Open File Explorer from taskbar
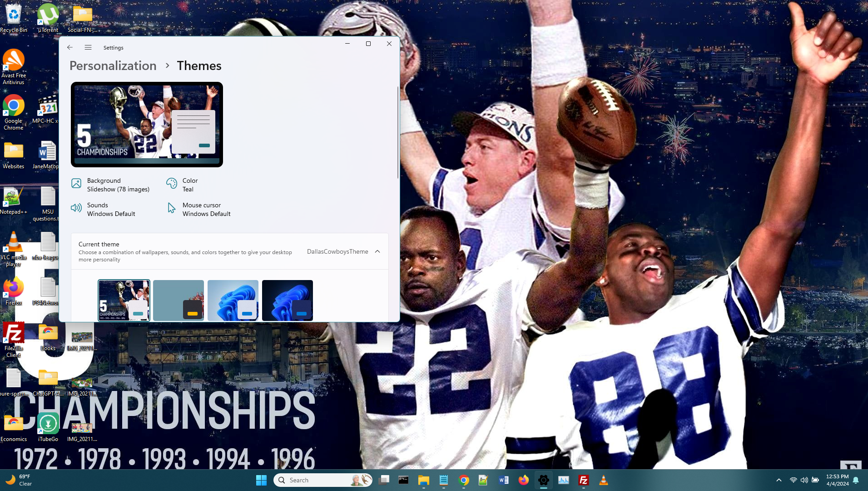 pyautogui.click(x=424, y=480)
